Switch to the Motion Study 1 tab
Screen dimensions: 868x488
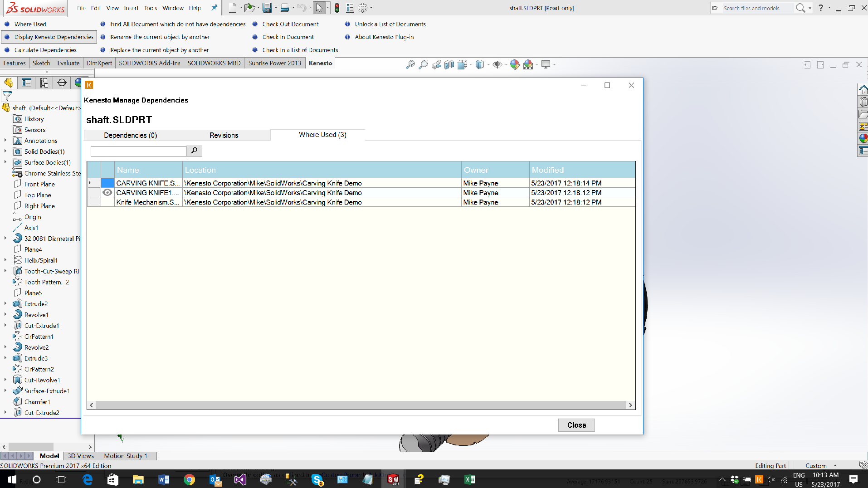(126, 456)
